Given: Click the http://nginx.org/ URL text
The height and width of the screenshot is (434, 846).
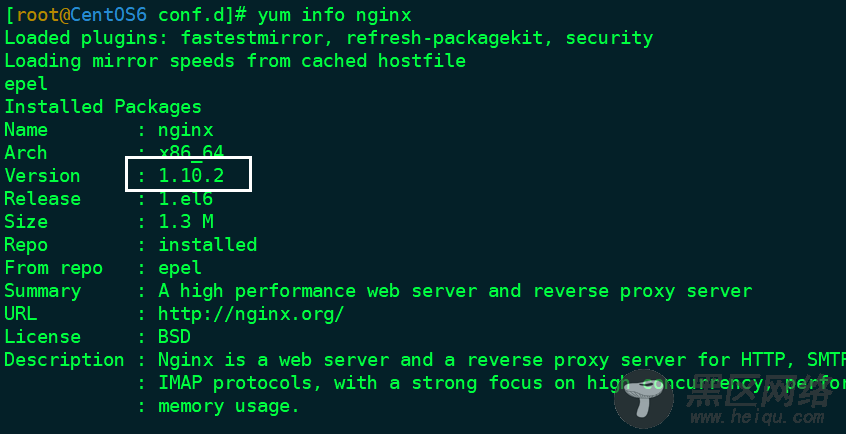Looking at the screenshot, I should pyautogui.click(x=251, y=314).
